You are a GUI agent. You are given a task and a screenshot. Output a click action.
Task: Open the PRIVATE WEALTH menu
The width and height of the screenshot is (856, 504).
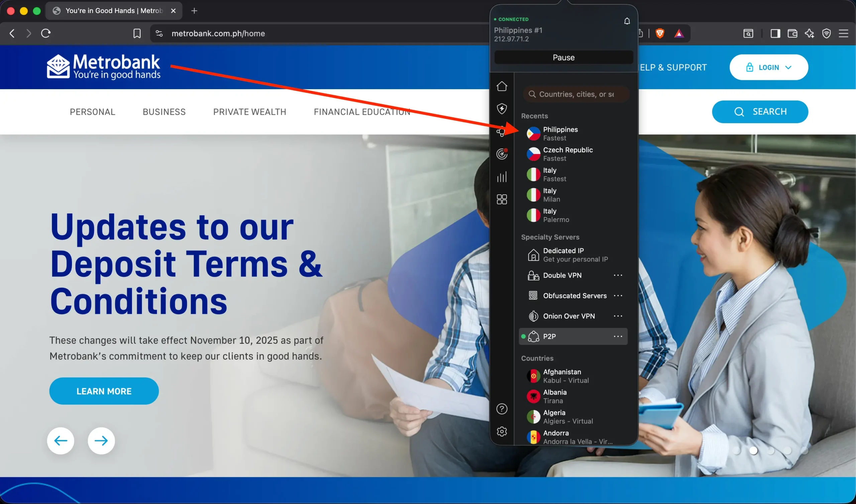click(x=250, y=112)
